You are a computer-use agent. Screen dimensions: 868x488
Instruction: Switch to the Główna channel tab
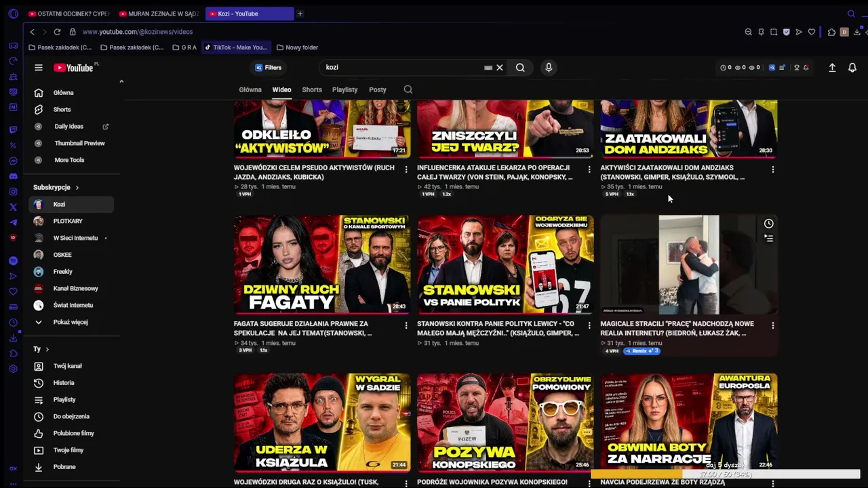250,89
